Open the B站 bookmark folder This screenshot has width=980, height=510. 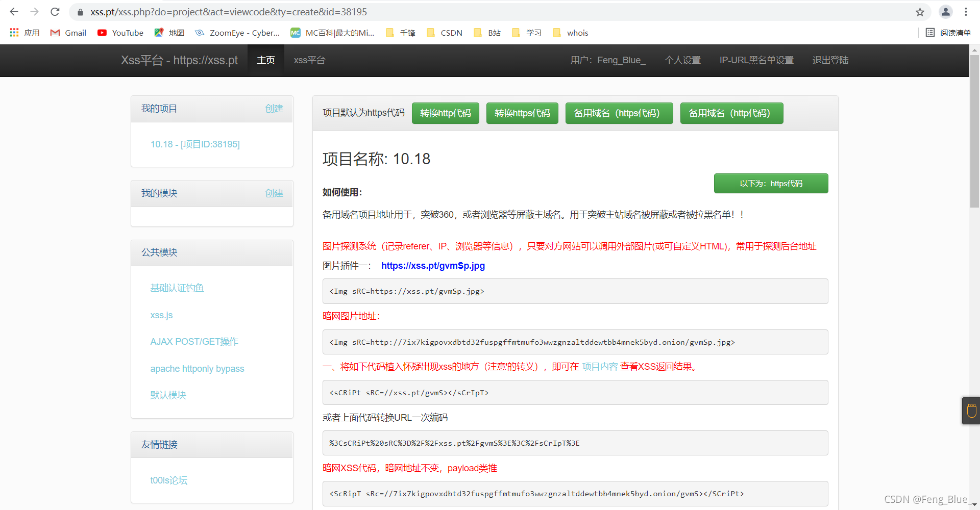click(x=487, y=33)
